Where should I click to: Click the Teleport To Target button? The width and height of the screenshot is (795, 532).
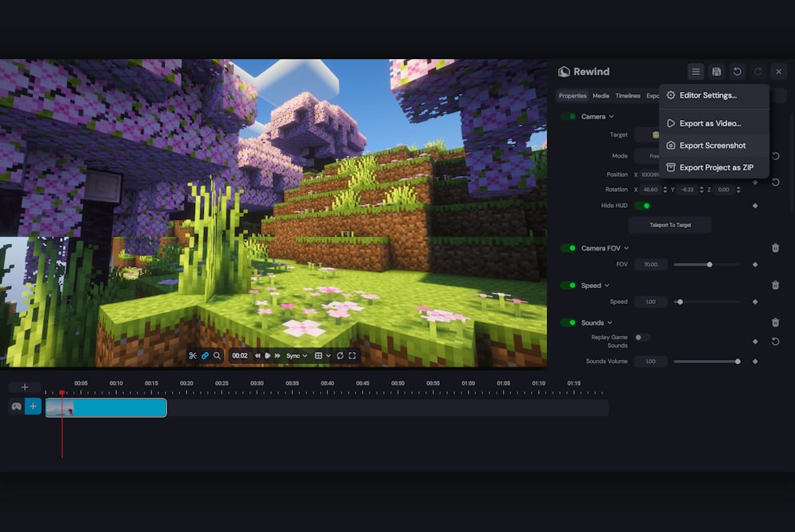670,225
